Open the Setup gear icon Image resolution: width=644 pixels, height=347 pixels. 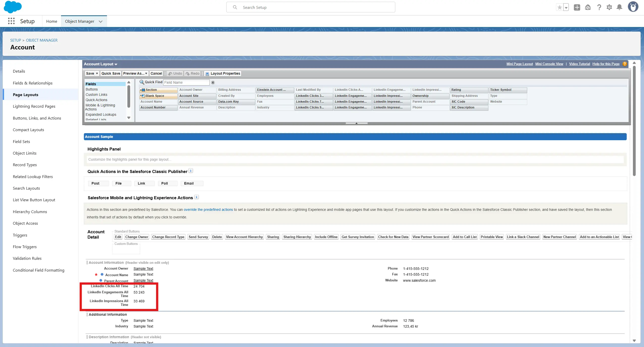(x=609, y=7)
